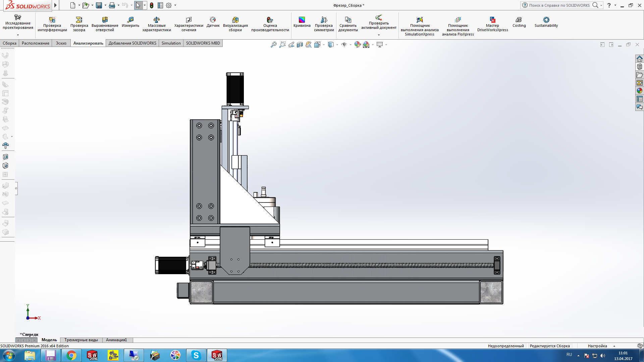Image resolution: width=644 pixels, height=362 pixels.
Task: Open the Эскиз (Sketch) tab
Action: pos(61,43)
